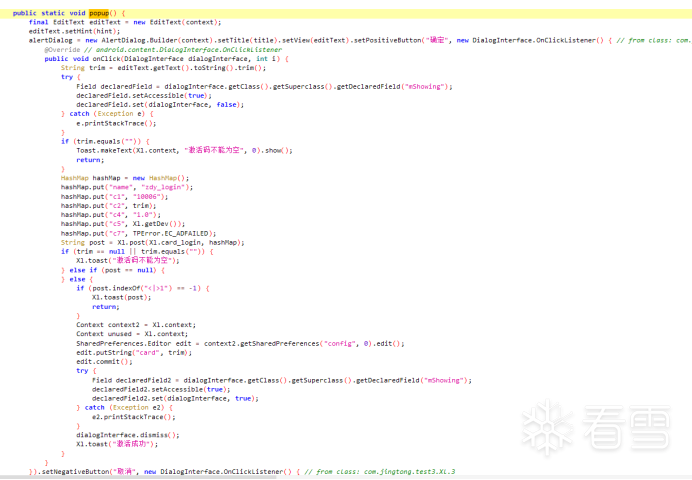
Task: Click the line 'edit.putString("card", trim);'
Action: 134,353
